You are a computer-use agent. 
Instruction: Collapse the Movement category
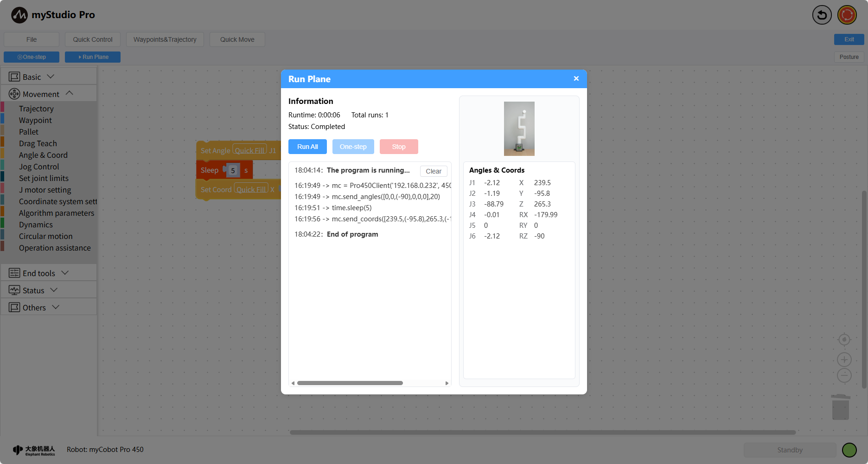pos(41,94)
